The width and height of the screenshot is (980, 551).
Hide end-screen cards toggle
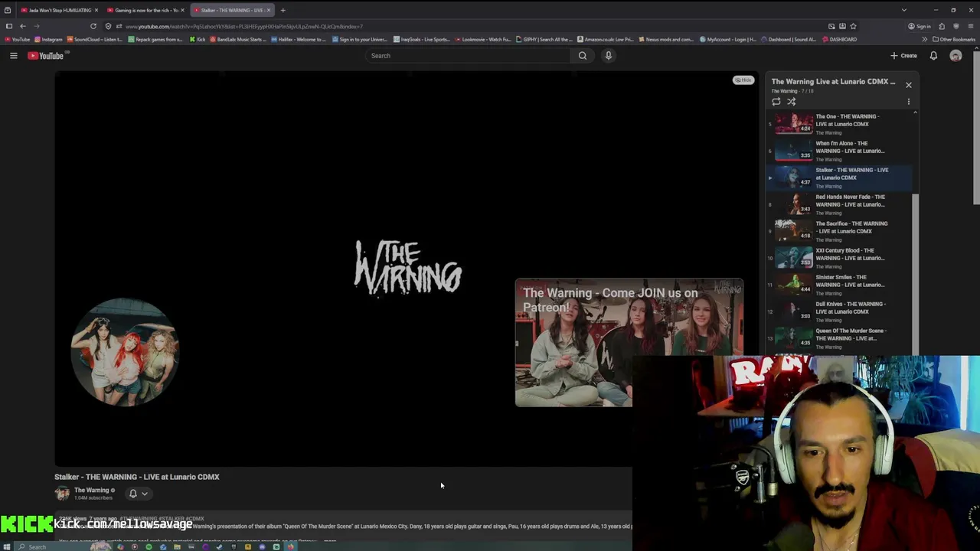point(743,80)
